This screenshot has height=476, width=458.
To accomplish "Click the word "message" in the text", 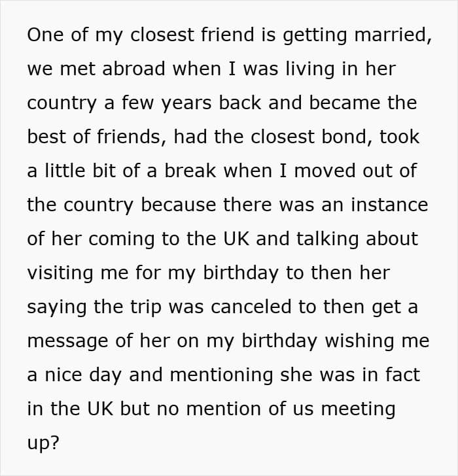I will [68, 341].
